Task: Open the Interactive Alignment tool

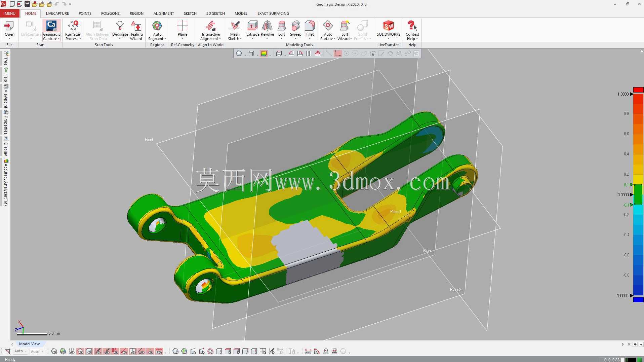Action: (x=211, y=30)
